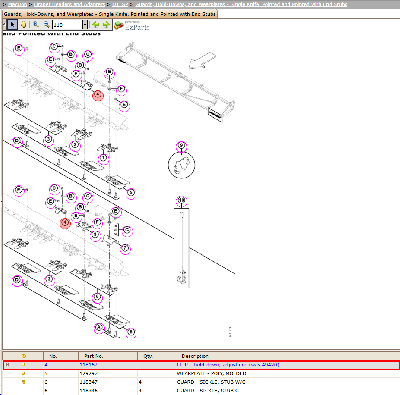Select the GUARD row with quantity 4

click(x=201, y=382)
